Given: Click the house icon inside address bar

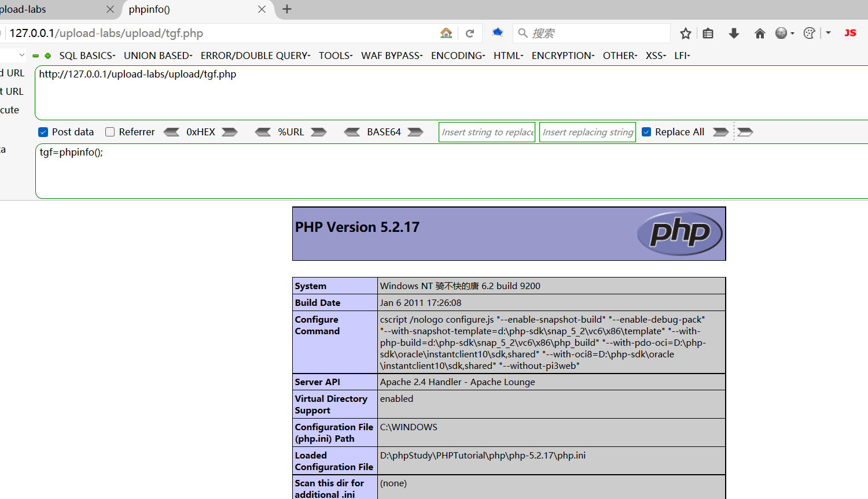Looking at the screenshot, I should (x=446, y=33).
